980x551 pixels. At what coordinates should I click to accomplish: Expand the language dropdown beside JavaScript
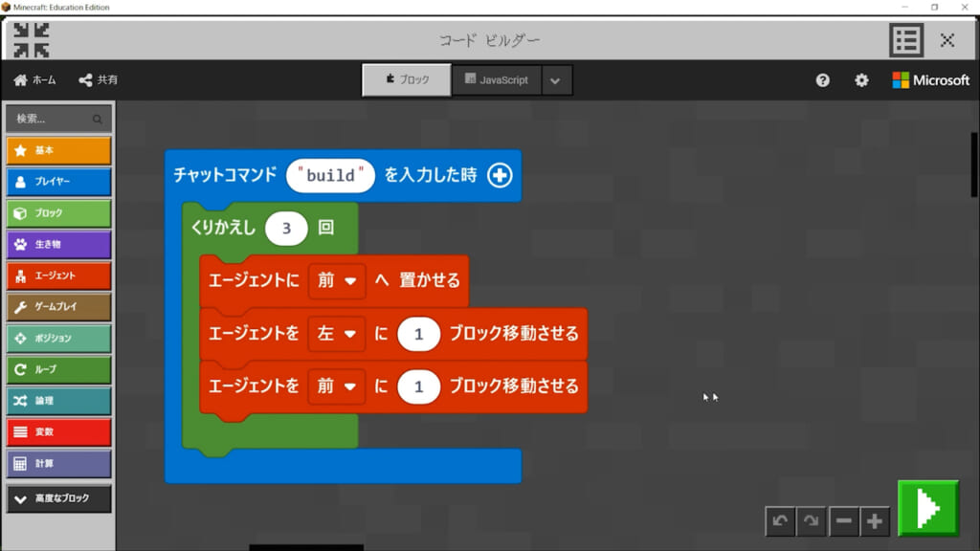pyautogui.click(x=556, y=80)
